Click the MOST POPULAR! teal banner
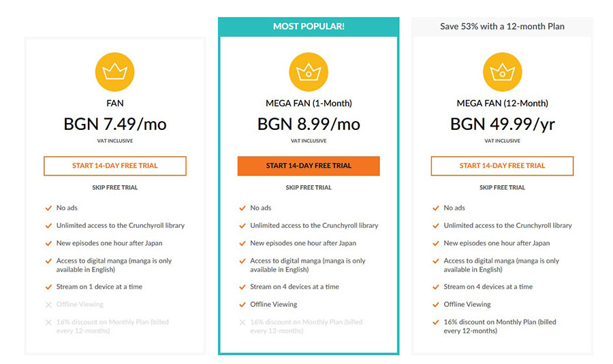 click(309, 27)
